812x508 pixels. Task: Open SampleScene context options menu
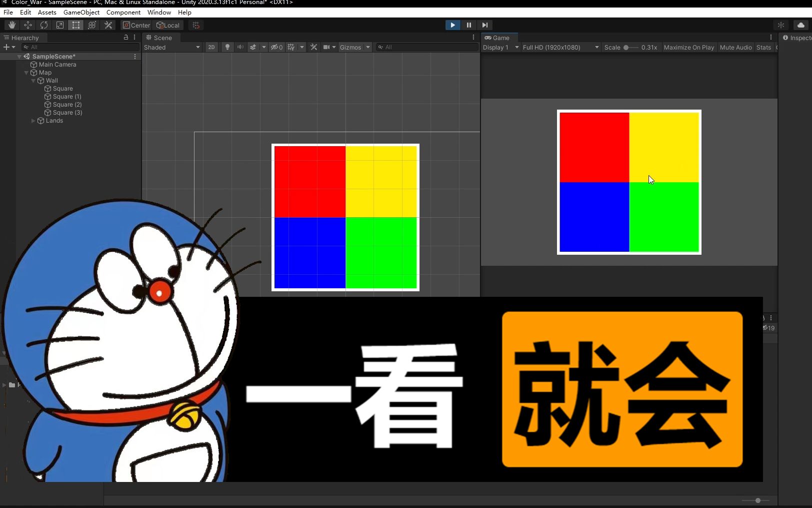coord(135,57)
